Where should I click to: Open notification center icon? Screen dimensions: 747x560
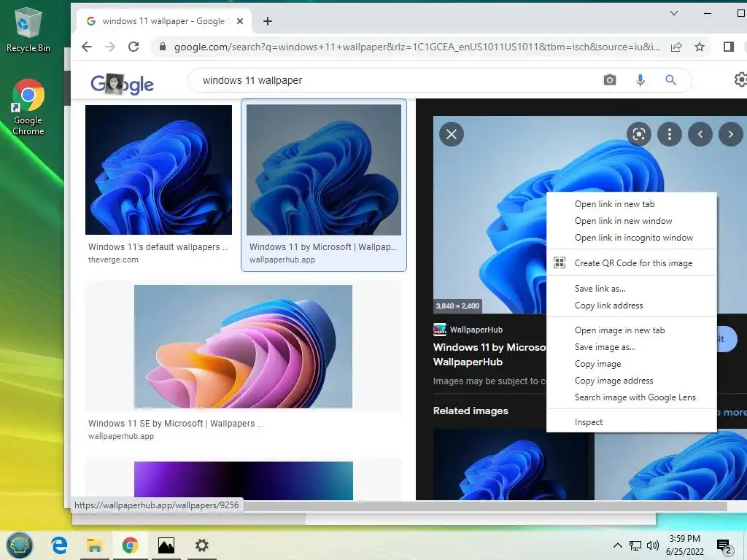[724, 547]
